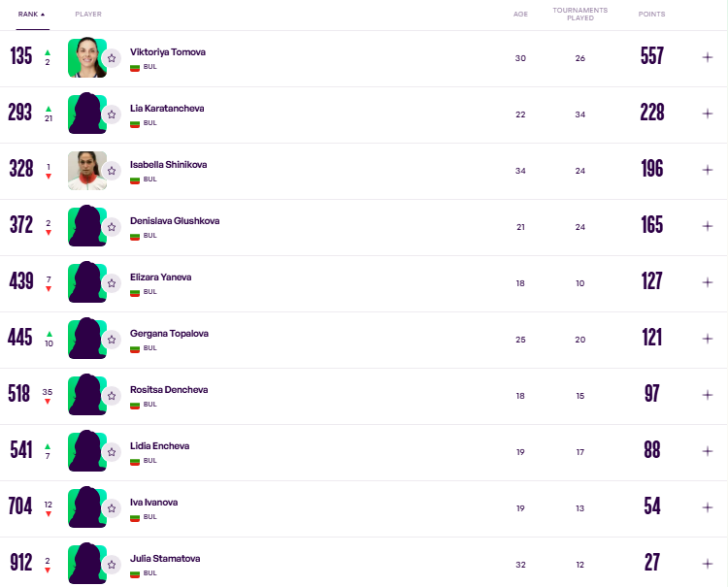
Task: Click the star by Rositsa Dencheva
Action: 112,396
